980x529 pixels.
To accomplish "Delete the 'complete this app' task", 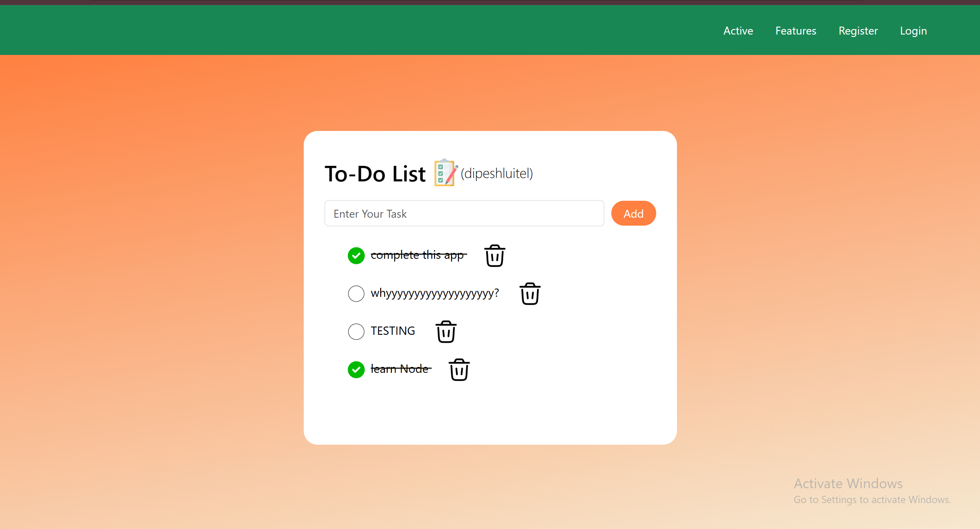I will pyautogui.click(x=494, y=256).
